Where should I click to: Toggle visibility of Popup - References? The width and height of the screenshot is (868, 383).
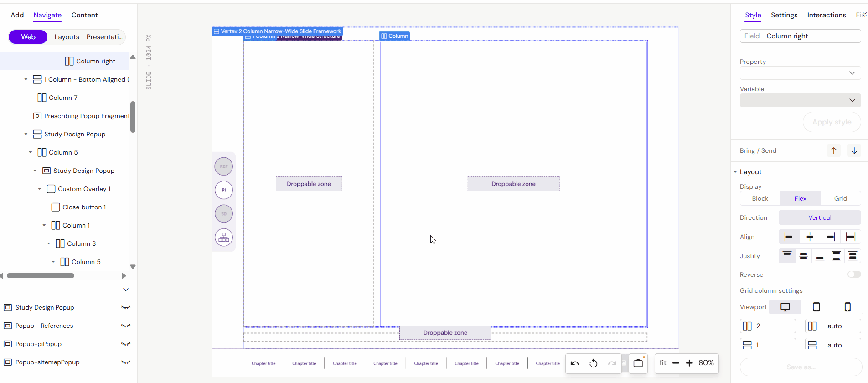coord(126,326)
